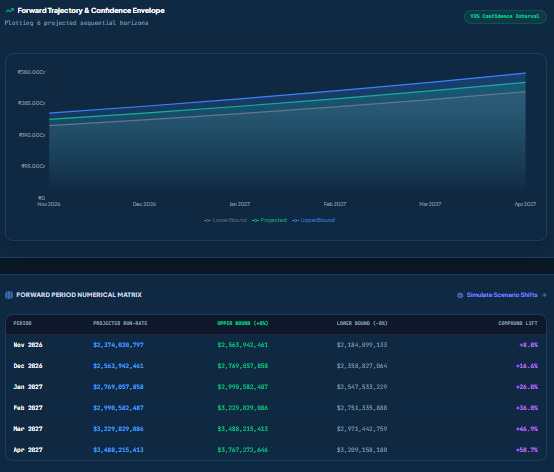Screen dimensions: 554x472
Task: Click the Plotting 6 projected sequential horizons subtitle
Action: click(77, 23)
